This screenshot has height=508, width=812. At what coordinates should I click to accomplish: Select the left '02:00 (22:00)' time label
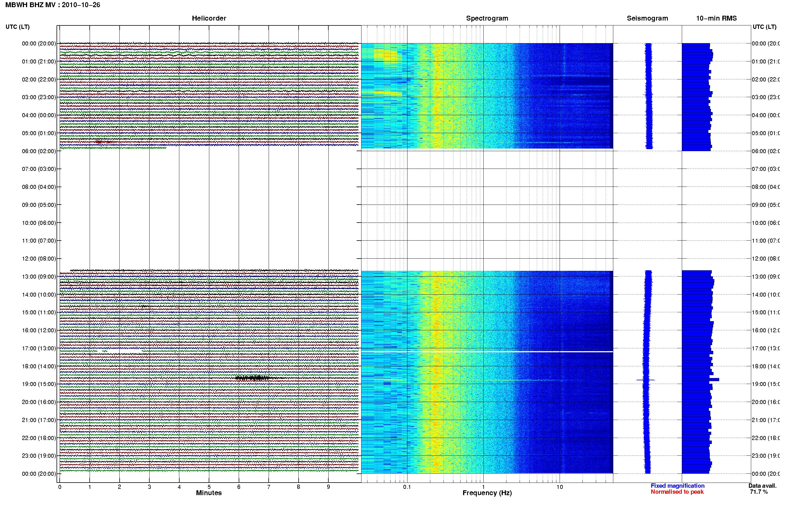pos(39,79)
